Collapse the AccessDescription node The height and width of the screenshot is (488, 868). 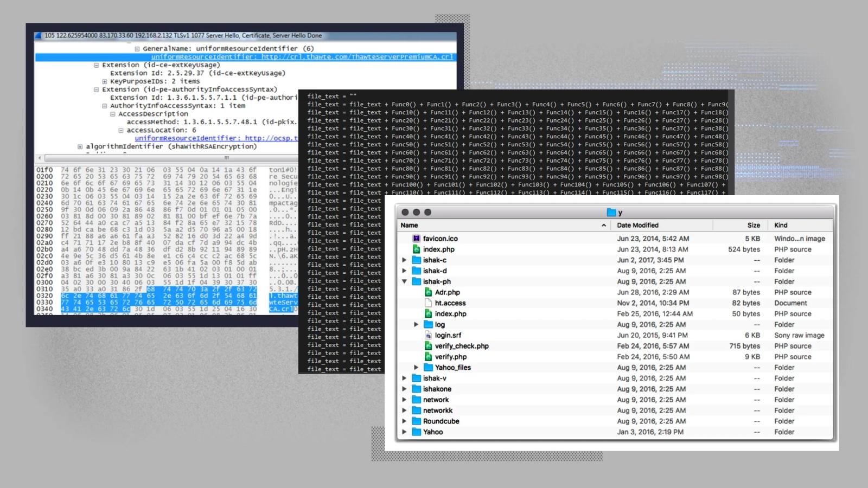click(113, 114)
